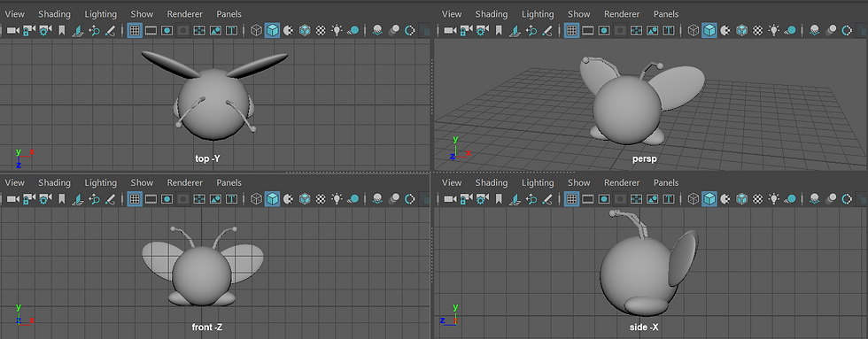Click Wireframe cube icon in top panel
Viewport: 868px width, 339px height.
click(x=256, y=30)
